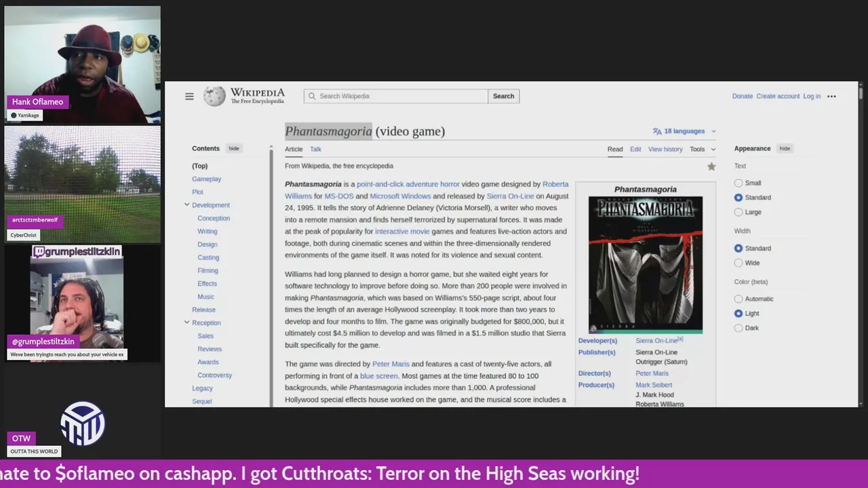868x488 pixels.
Task: Hide the Contents sidebar
Action: 234,148
